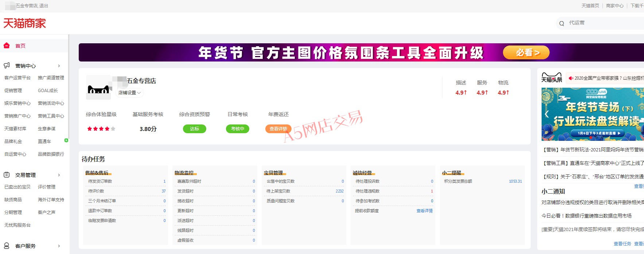This screenshot has height=254, width=644.
Task: Click the megaphone icon beside 营销中心
Action: 7,66
